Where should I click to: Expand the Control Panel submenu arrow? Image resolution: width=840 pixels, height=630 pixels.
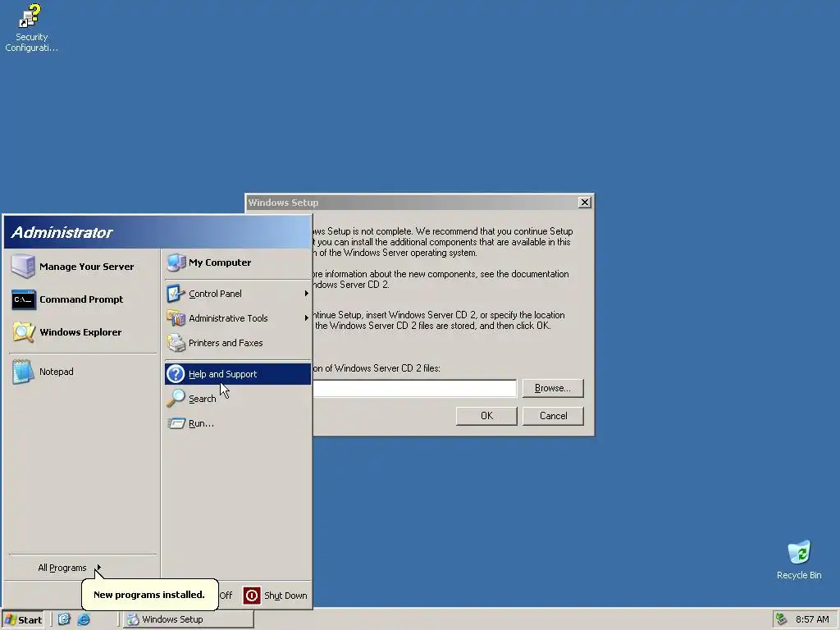(x=307, y=294)
